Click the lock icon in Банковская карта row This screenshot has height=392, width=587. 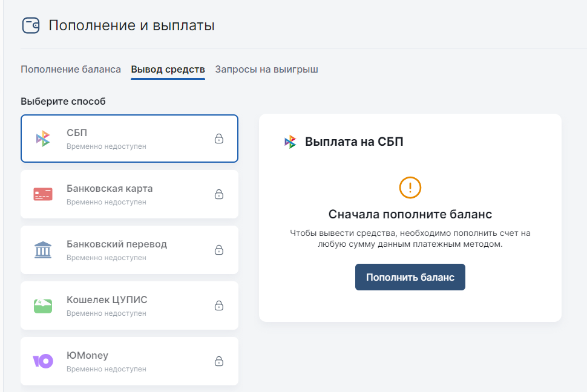219,194
